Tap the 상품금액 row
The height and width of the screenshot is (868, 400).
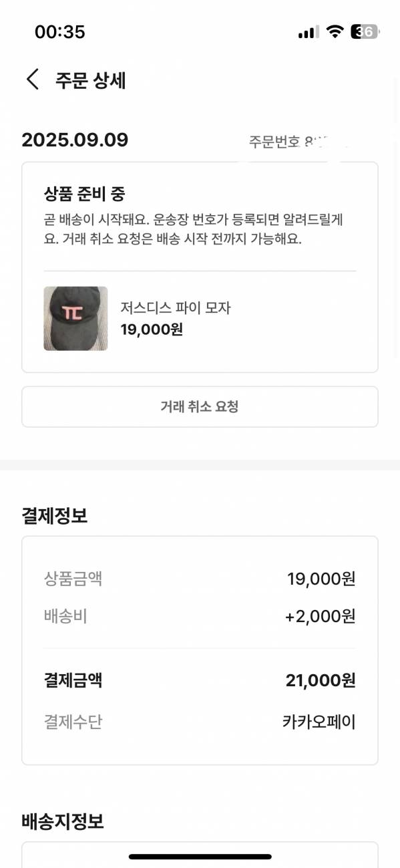[x=200, y=579]
